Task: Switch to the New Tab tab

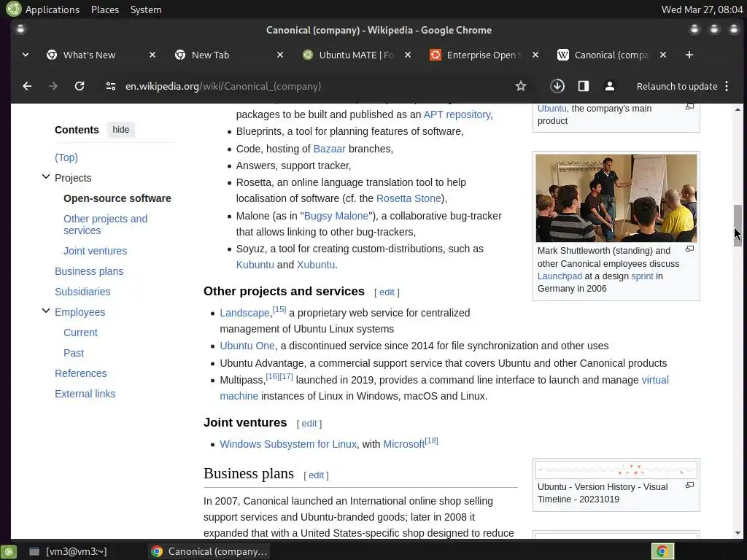Action: pos(211,55)
